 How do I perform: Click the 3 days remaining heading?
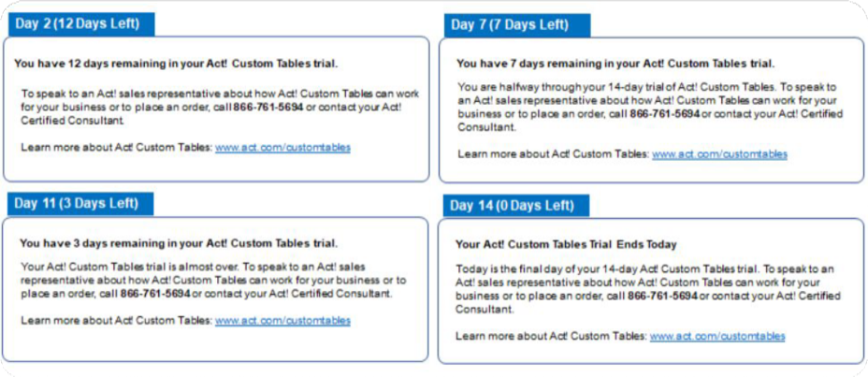[x=179, y=243]
